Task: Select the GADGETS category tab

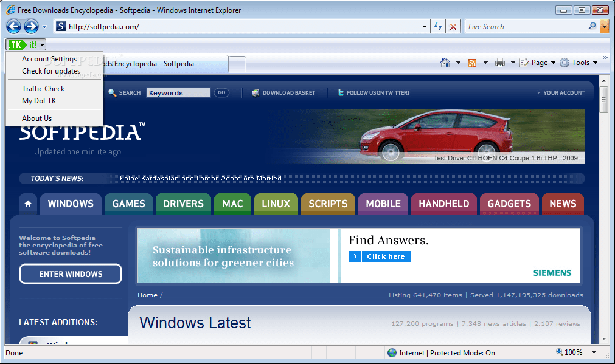Action: (509, 204)
